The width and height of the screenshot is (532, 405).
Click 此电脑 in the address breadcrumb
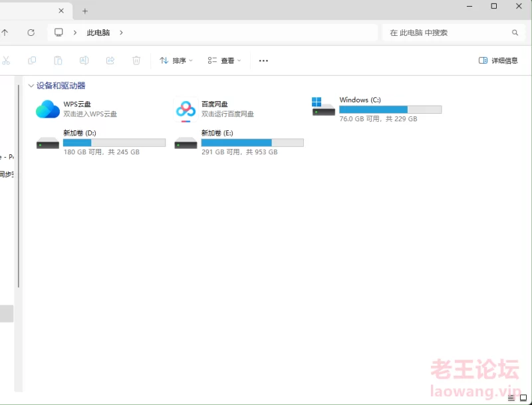[x=98, y=33]
